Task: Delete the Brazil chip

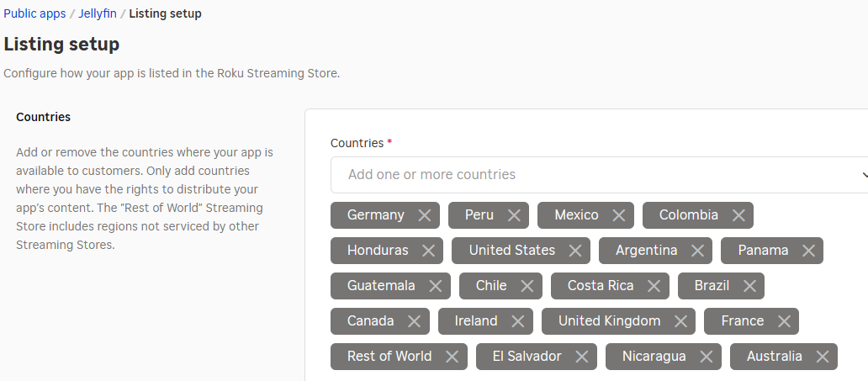Action: pos(749,286)
